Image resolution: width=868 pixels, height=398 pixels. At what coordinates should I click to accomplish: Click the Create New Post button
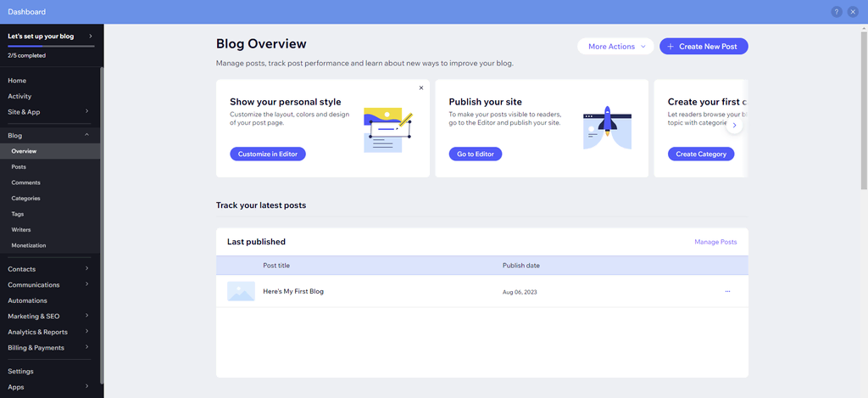[704, 47]
